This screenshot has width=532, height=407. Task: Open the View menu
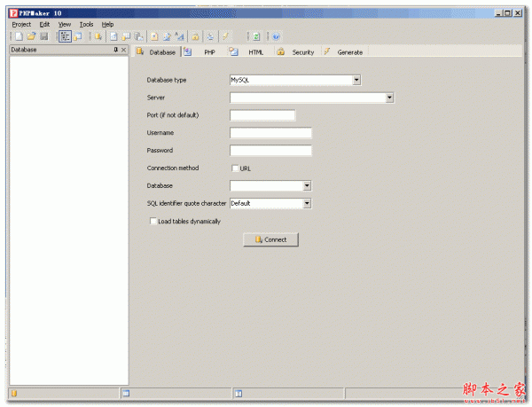coord(65,25)
